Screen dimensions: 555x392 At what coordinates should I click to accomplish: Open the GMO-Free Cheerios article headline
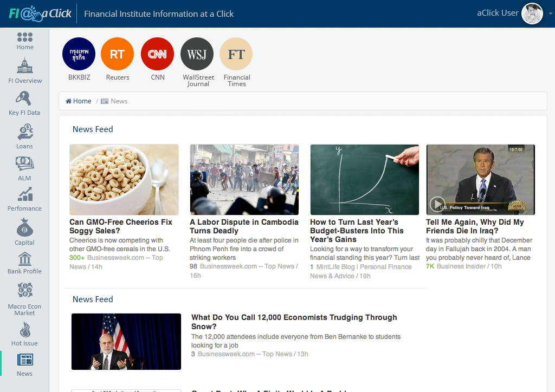[x=121, y=226]
